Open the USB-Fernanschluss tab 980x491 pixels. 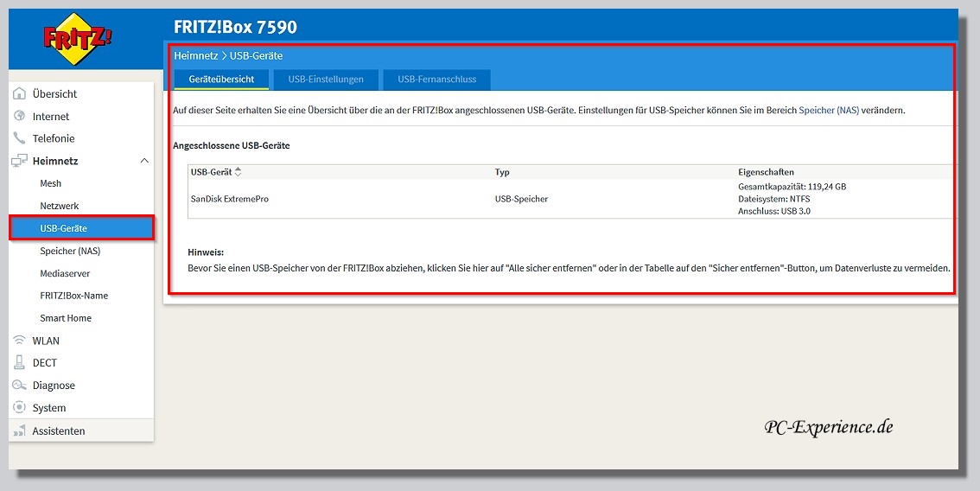pyautogui.click(x=436, y=80)
